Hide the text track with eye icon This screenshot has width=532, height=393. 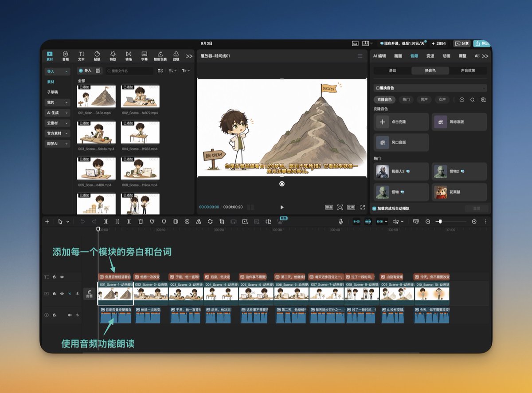62,277
